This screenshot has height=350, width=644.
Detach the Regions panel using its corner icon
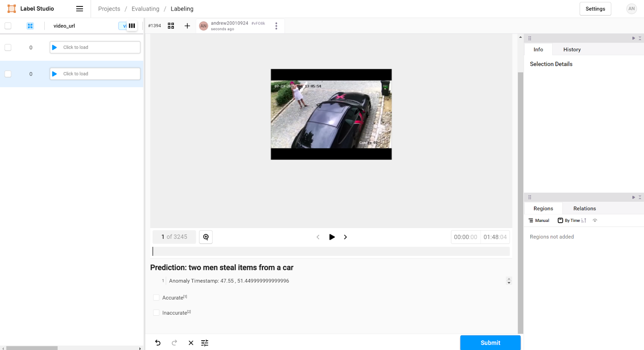(640, 197)
